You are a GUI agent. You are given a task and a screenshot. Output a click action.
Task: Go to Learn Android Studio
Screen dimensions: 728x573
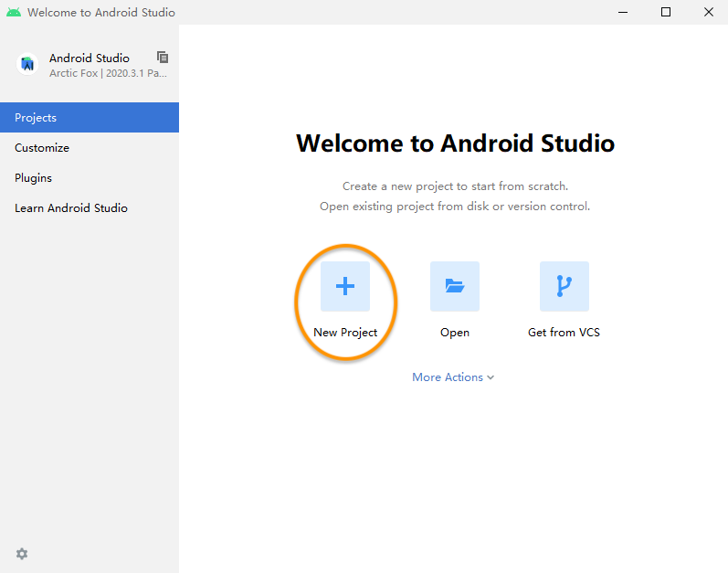pos(90,208)
